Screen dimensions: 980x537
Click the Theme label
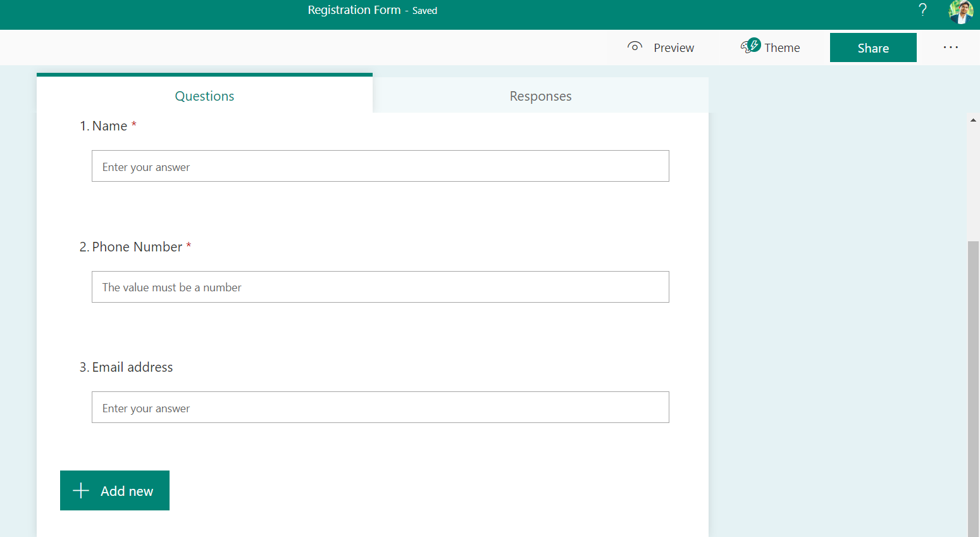(x=782, y=48)
